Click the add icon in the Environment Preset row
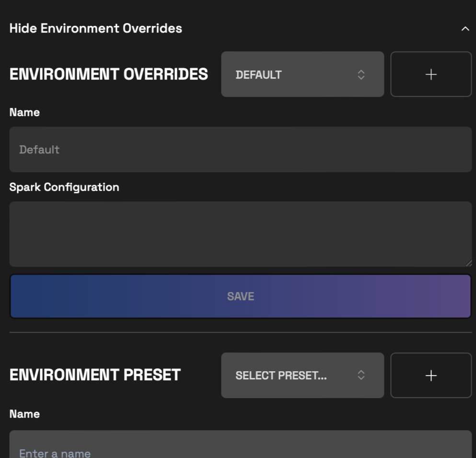The width and height of the screenshot is (476, 458). click(x=430, y=375)
